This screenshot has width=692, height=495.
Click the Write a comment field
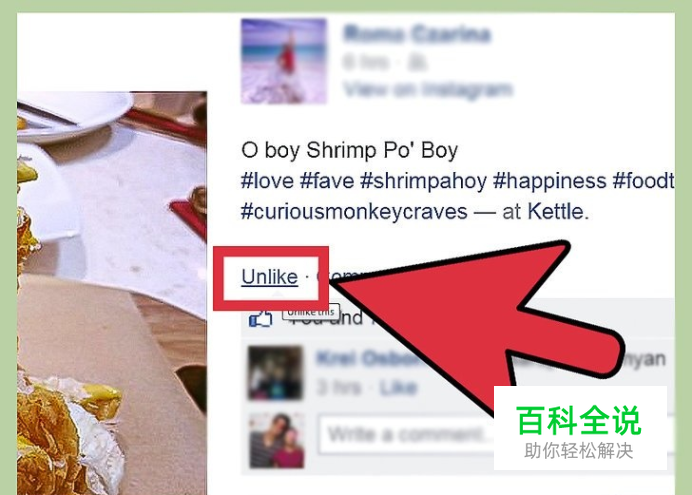click(x=406, y=435)
